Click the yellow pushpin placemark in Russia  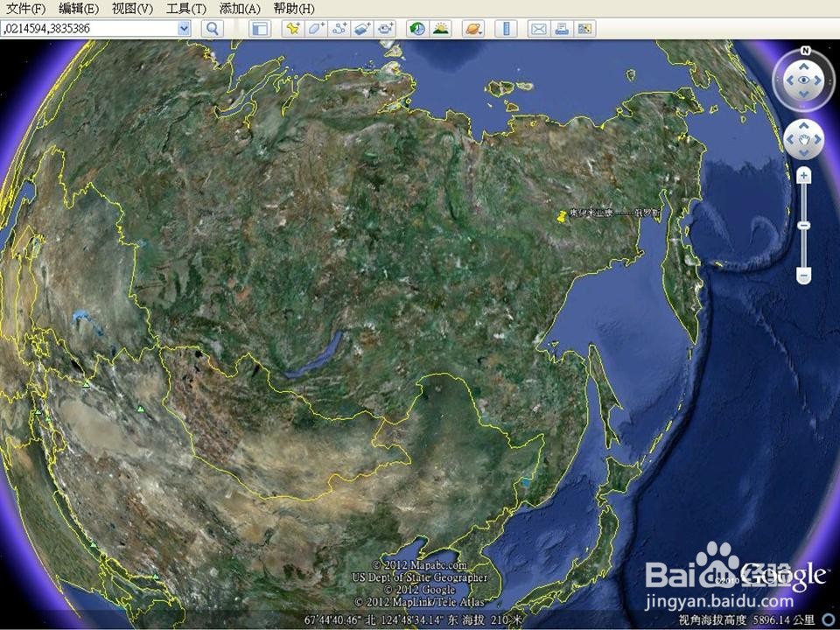(x=562, y=216)
